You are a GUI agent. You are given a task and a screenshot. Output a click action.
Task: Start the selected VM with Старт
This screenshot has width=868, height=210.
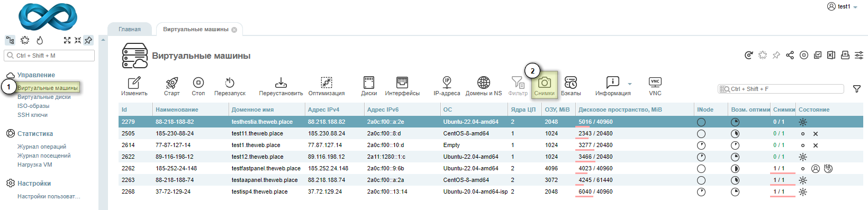click(171, 86)
